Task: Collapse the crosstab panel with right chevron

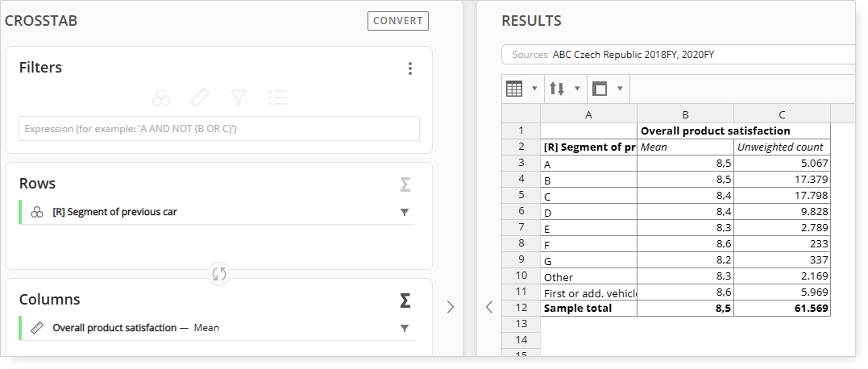Action: click(x=450, y=307)
